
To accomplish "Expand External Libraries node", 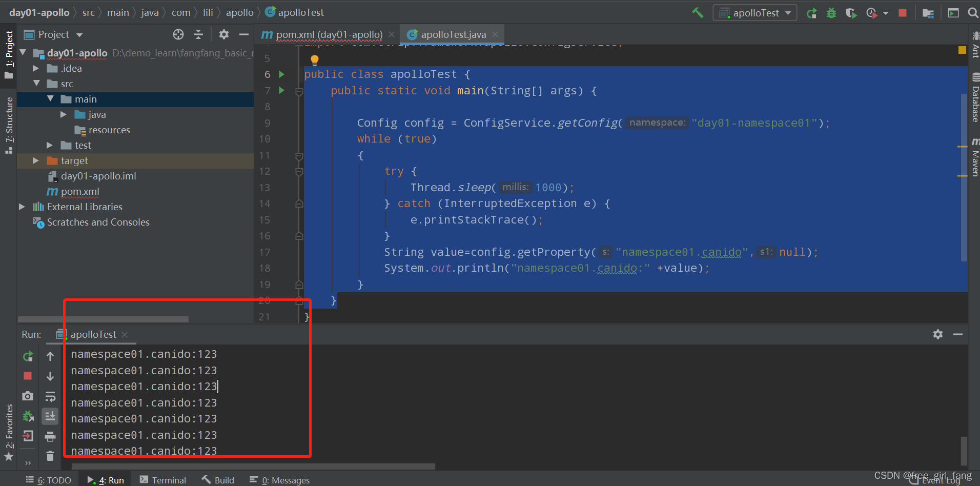I will click(22, 207).
